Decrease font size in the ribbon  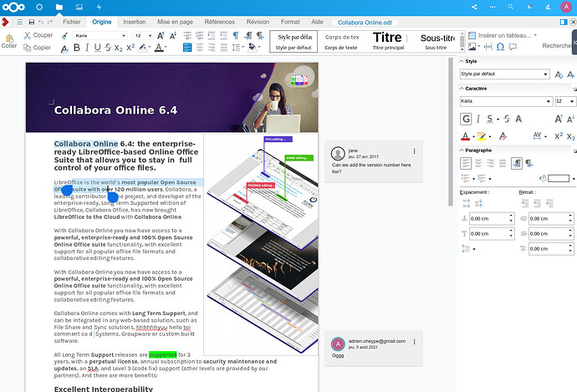click(x=173, y=36)
